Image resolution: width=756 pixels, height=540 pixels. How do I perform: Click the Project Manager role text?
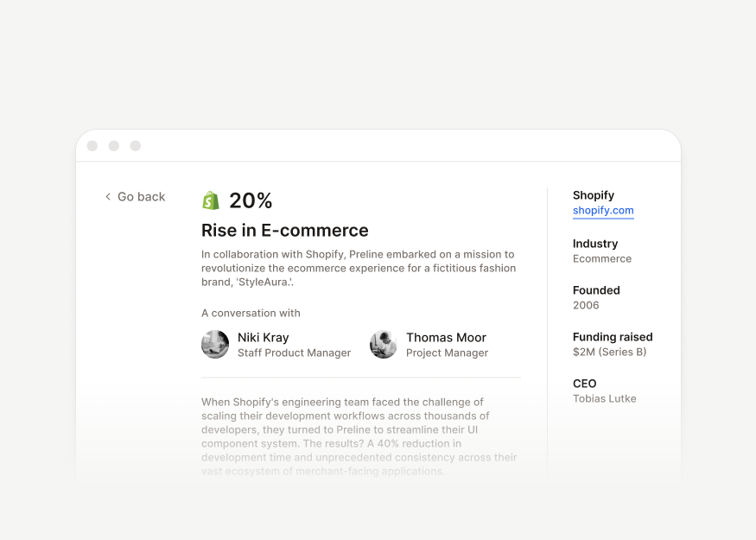coord(447,353)
